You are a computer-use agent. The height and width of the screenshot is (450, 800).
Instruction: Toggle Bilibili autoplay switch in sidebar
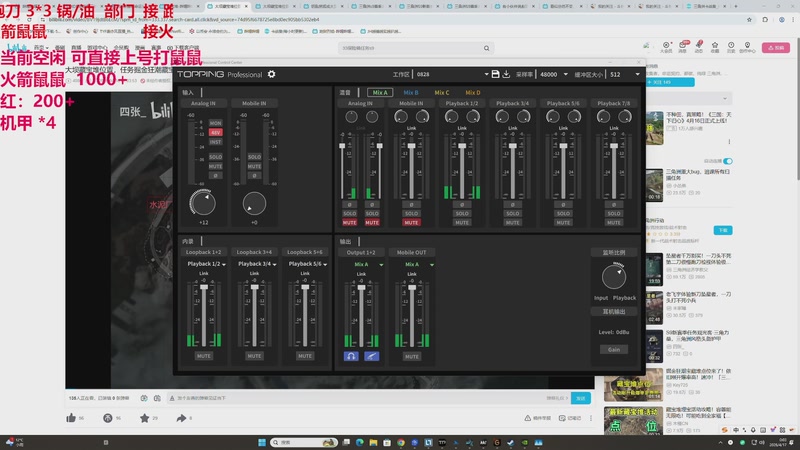pyautogui.click(x=728, y=161)
